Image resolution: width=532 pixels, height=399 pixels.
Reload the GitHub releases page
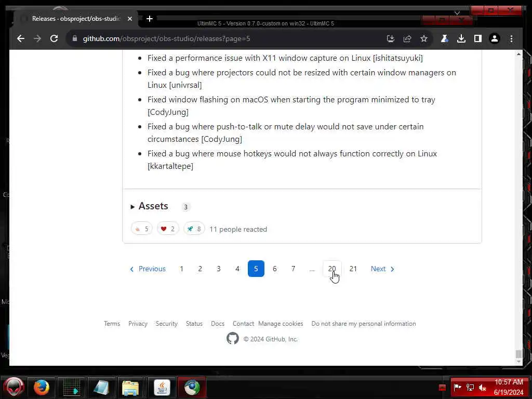[54, 38]
